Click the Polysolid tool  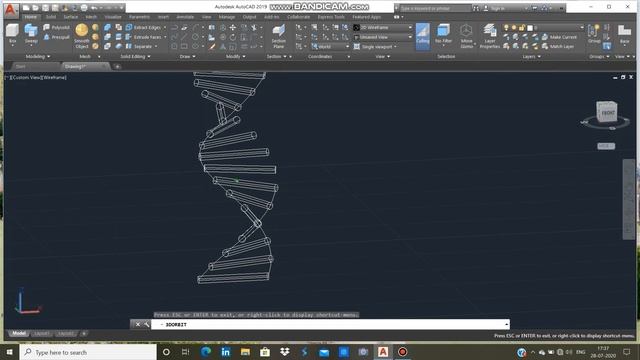pyautogui.click(x=57, y=27)
